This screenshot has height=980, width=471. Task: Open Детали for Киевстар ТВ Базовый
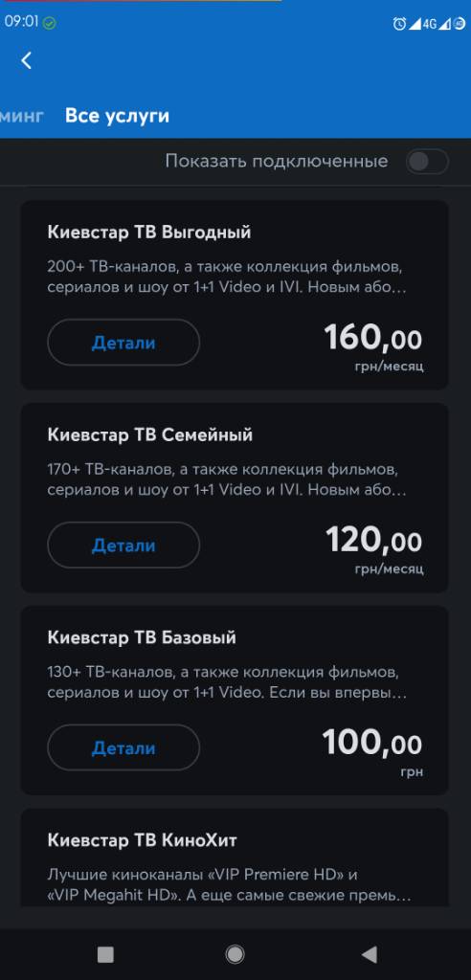coord(123,748)
